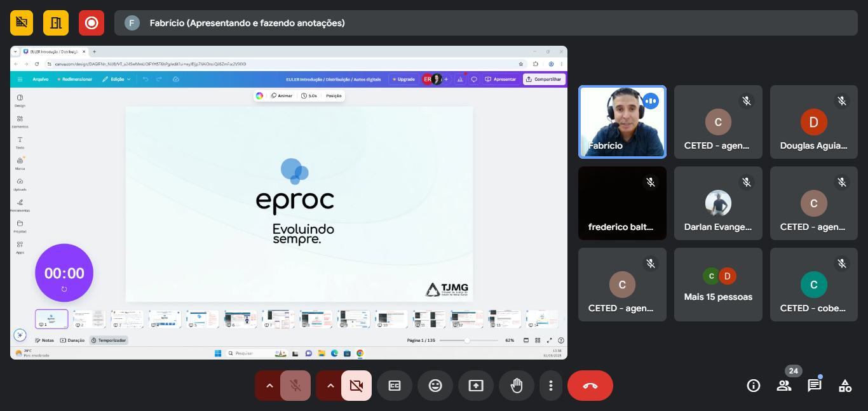Screen dimensions: 868x411
Task: Set page duration using 5.0s button
Action: point(309,96)
